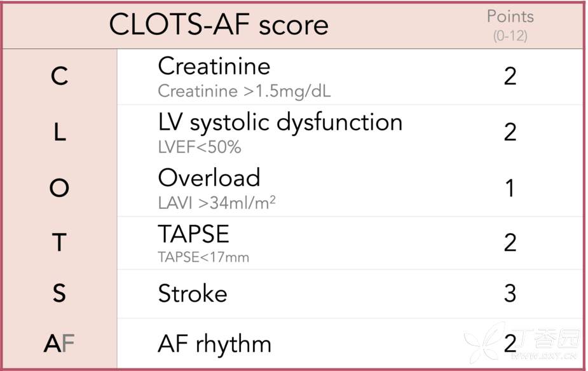Screen dimensions: 588x371
Task: Click the point value for Creatinine
Action: click(510, 77)
